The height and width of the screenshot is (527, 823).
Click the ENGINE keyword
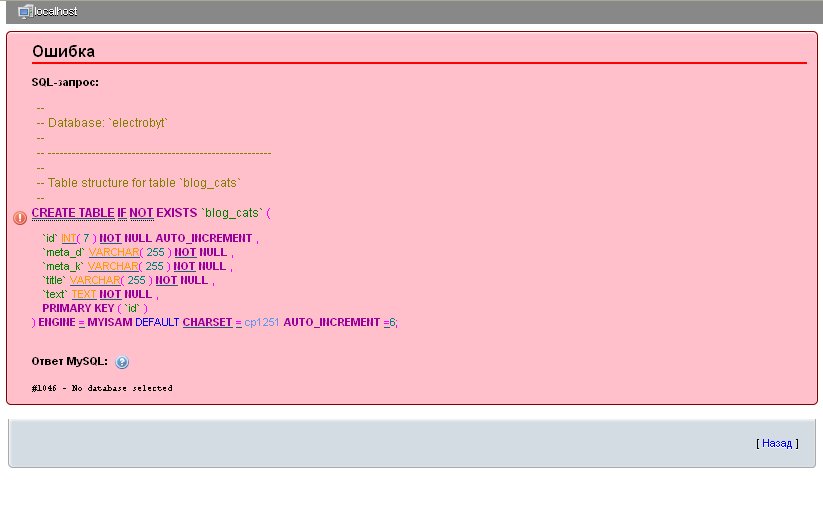[57, 322]
